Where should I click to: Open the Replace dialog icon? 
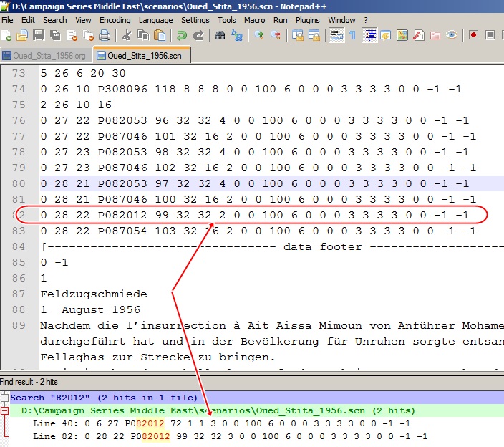point(237,35)
